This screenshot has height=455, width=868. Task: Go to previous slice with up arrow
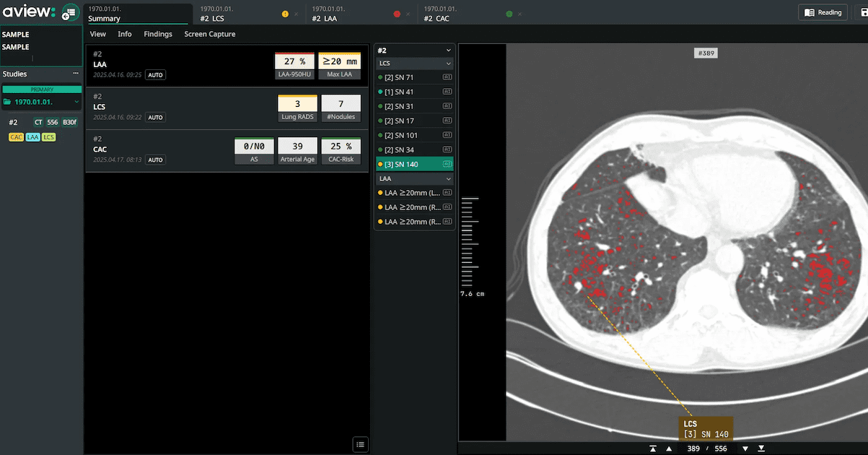pyautogui.click(x=667, y=448)
